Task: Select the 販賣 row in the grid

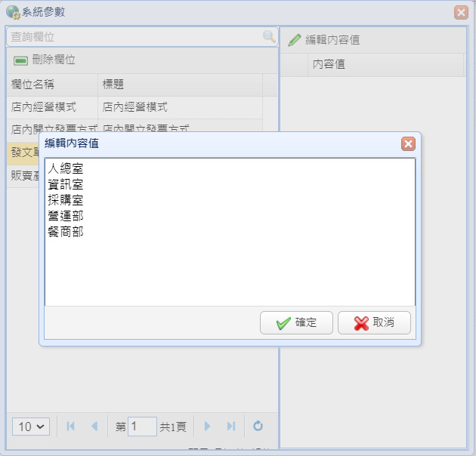Action: point(23,176)
